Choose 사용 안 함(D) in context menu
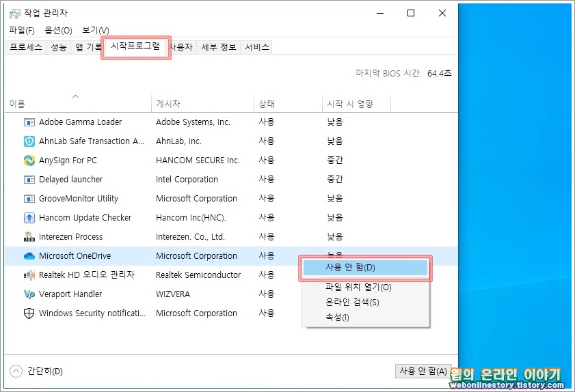Image resolution: width=575 pixels, height=392 pixels. (365, 268)
